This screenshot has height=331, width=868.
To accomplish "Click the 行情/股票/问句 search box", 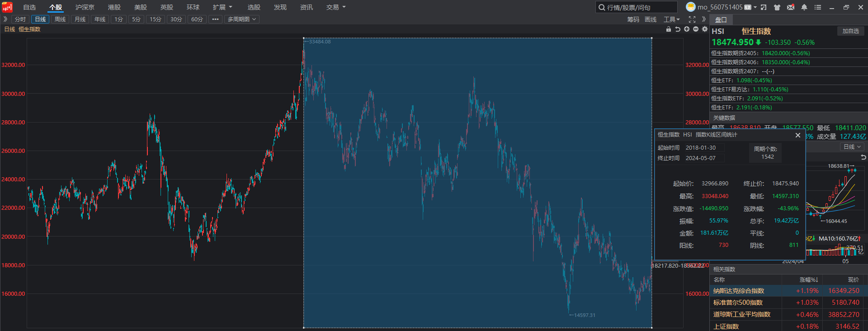I will click(x=637, y=7).
